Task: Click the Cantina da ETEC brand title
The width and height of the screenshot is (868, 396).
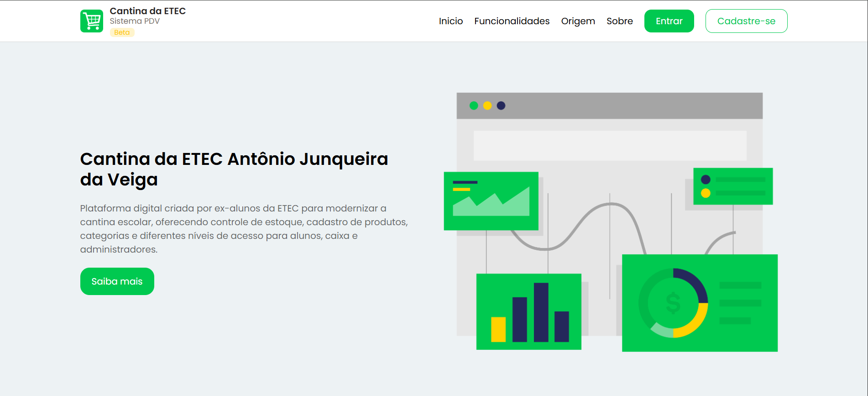Action: coord(148,11)
